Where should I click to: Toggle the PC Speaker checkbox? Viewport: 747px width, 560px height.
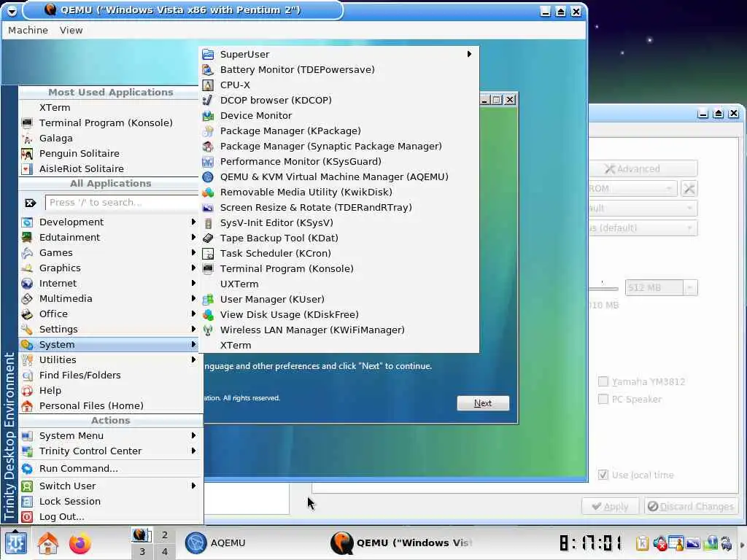(x=603, y=399)
